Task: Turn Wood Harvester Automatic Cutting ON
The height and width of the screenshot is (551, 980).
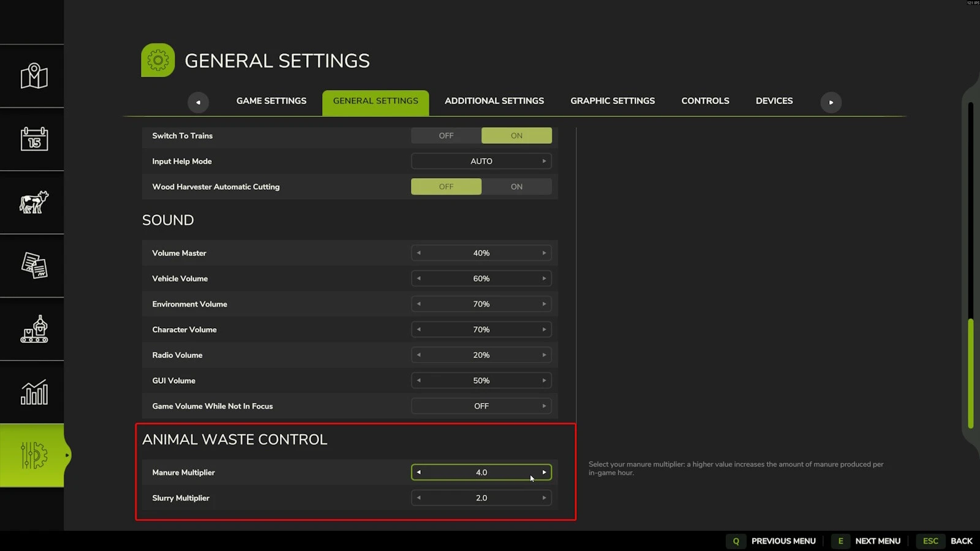Action: tap(516, 187)
